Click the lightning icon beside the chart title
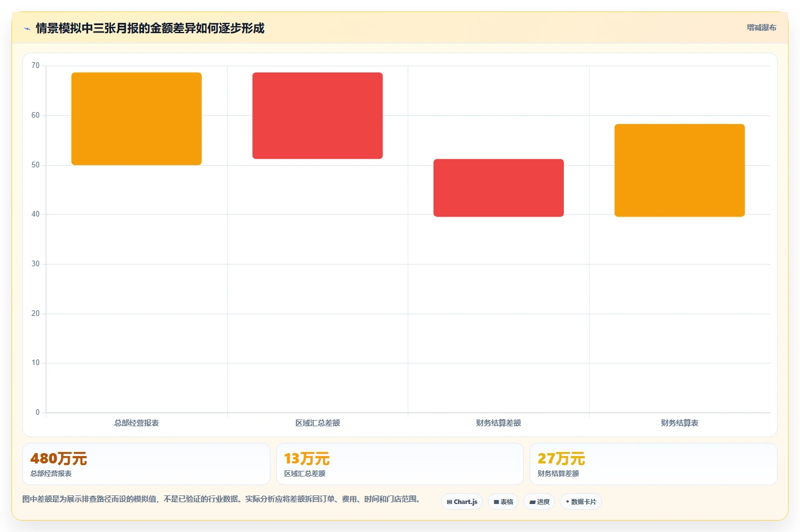 27,29
